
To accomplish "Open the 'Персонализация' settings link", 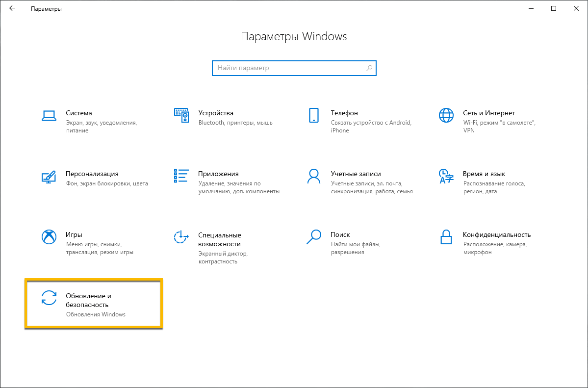I will (92, 174).
